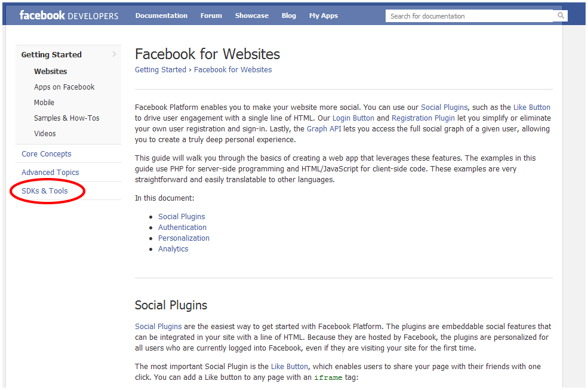
Task: Open the Videos sidebar item
Action: (x=45, y=133)
